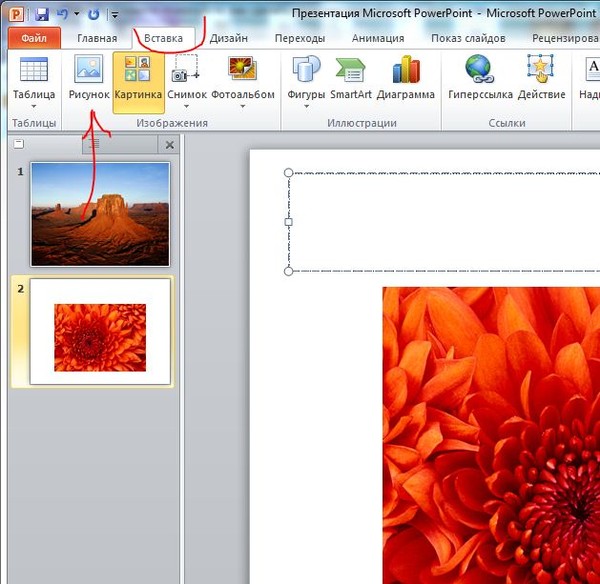Open the Файл menu

(34, 38)
